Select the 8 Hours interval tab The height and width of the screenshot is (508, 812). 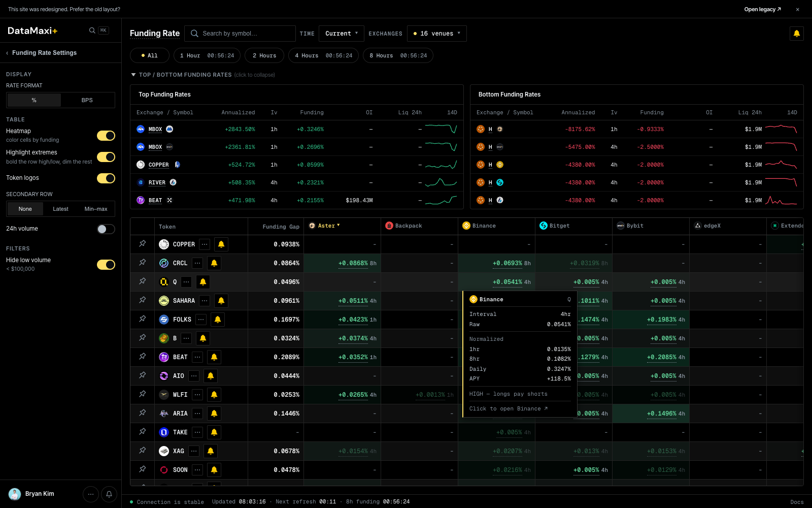398,55
